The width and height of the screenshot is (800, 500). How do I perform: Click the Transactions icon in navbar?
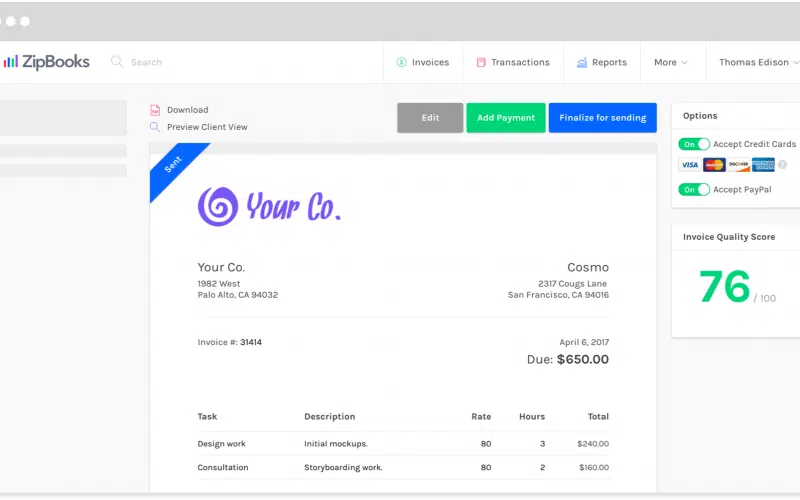tap(481, 62)
